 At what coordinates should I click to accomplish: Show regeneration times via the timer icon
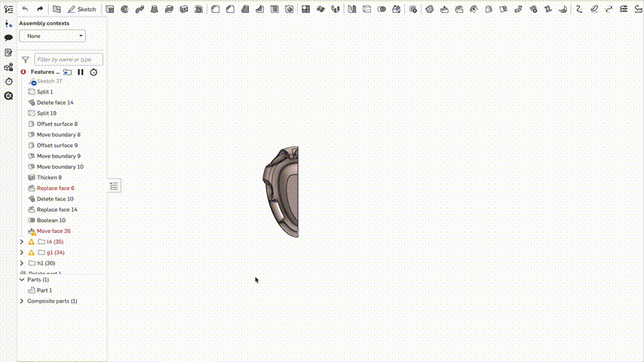tap(94, 72)
